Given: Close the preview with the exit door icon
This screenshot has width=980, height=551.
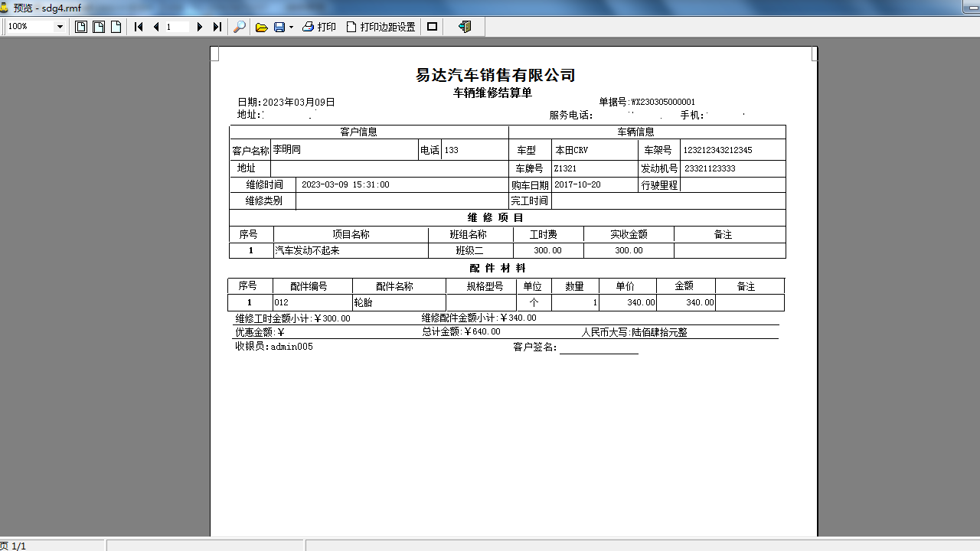Looking at the screenshot, I should [x=465, y=27].
